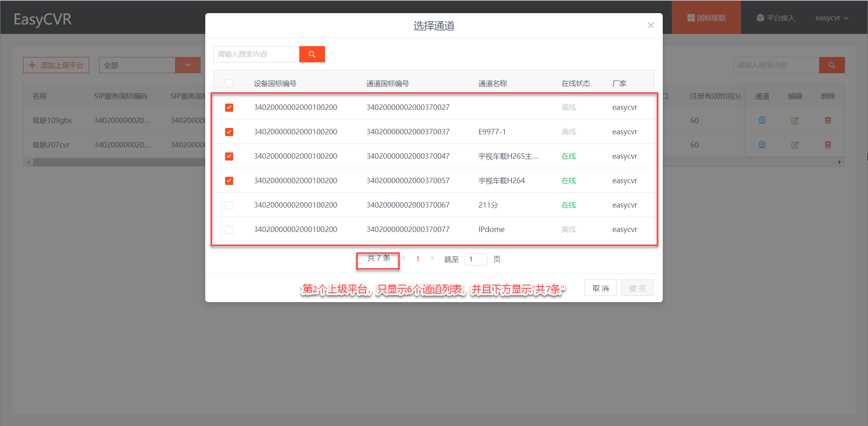
Task: Uncheck channel 34020000002000370027 checkbox
Action: click(229, 108)
